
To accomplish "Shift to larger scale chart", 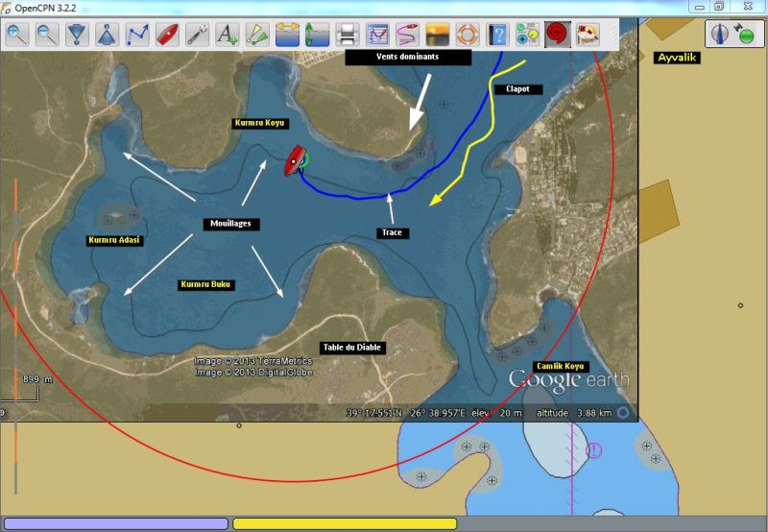I will pos(77,36).
